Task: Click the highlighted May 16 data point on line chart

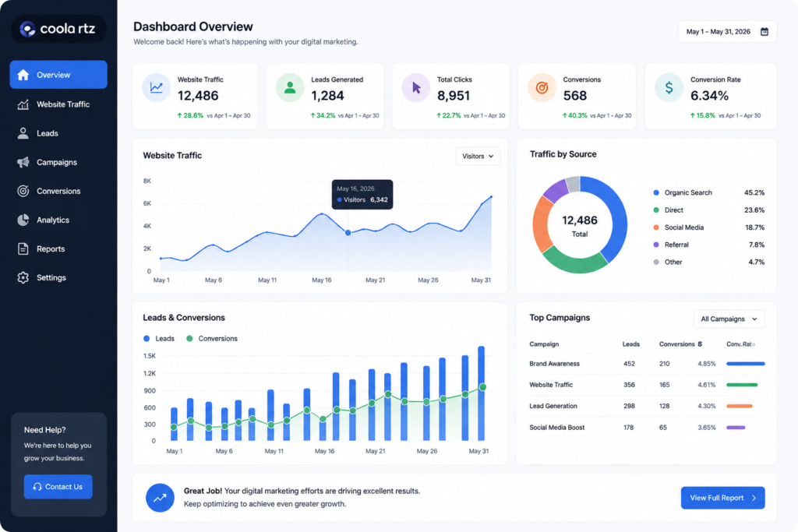Action: [348, 233]
